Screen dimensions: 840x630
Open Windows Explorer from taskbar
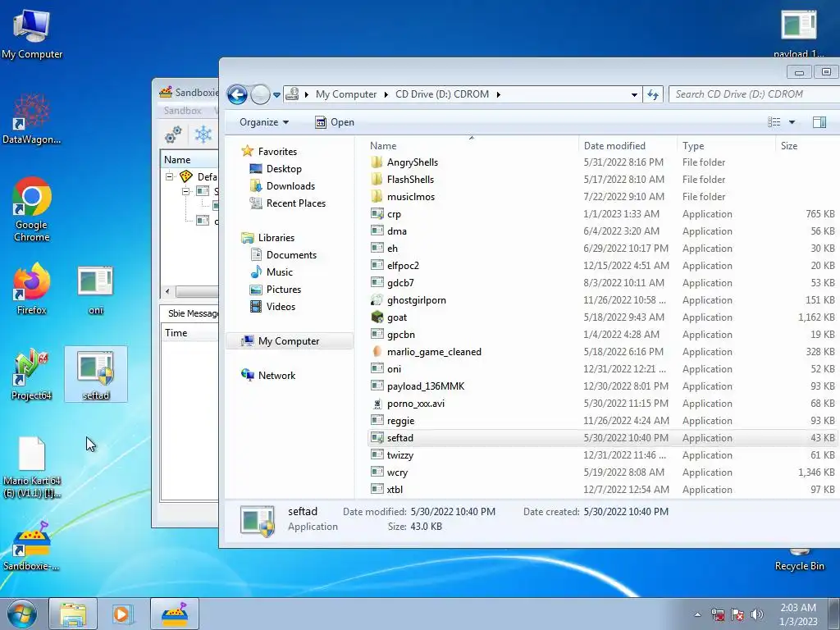73,614
